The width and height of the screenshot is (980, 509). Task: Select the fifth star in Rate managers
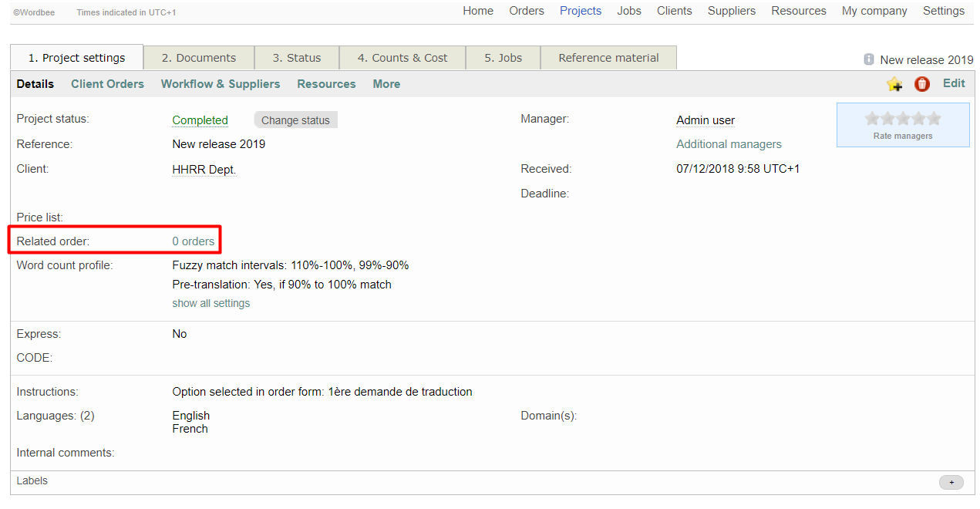click(934, 119)
